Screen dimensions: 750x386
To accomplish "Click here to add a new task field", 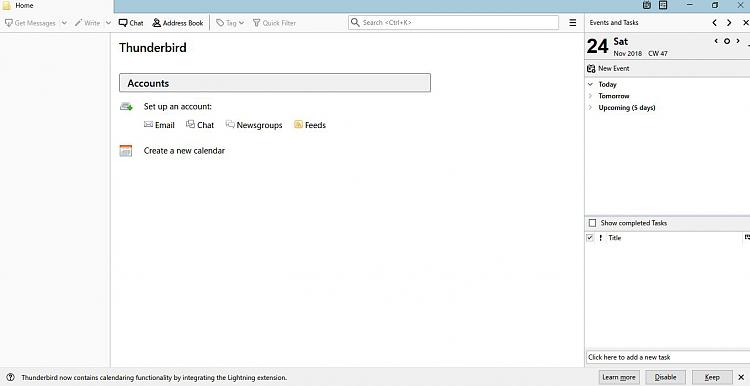I will (668, 357).
